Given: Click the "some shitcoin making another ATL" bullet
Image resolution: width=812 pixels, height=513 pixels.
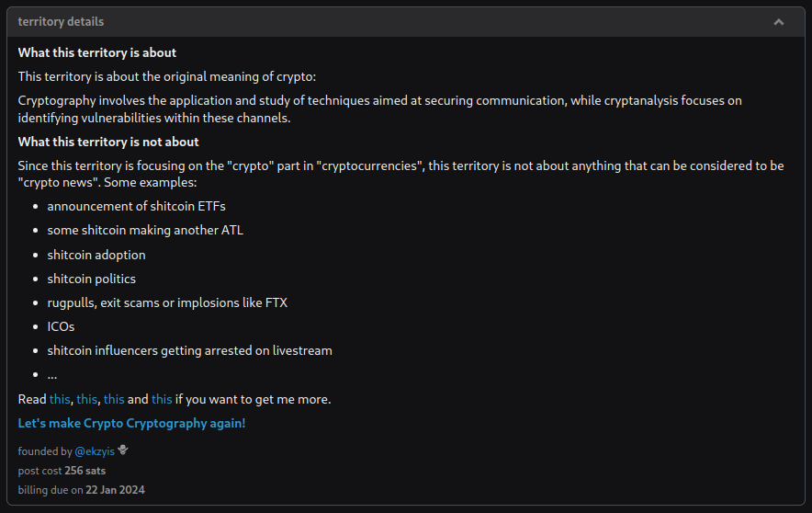Looking at the screenshot, I should 145,230.
